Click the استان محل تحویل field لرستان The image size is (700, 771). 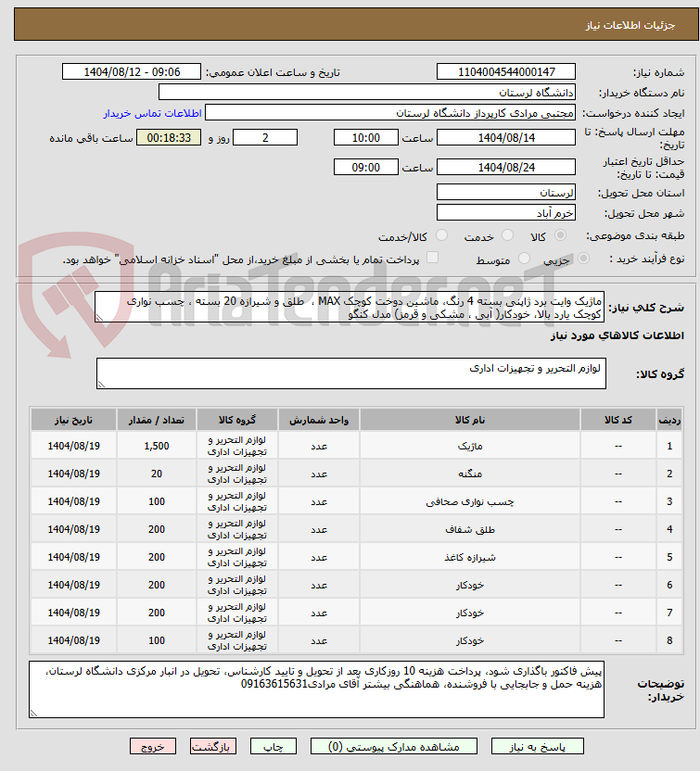point(505,192)
